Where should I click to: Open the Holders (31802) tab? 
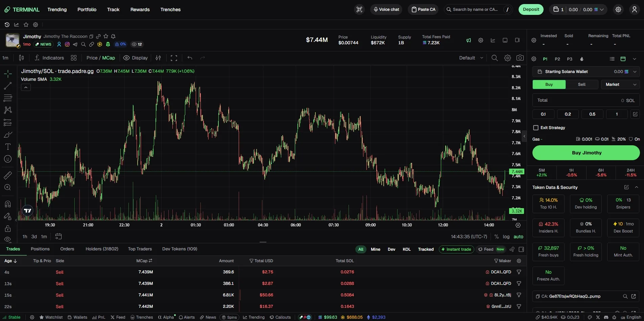click(x=102, y=249)
